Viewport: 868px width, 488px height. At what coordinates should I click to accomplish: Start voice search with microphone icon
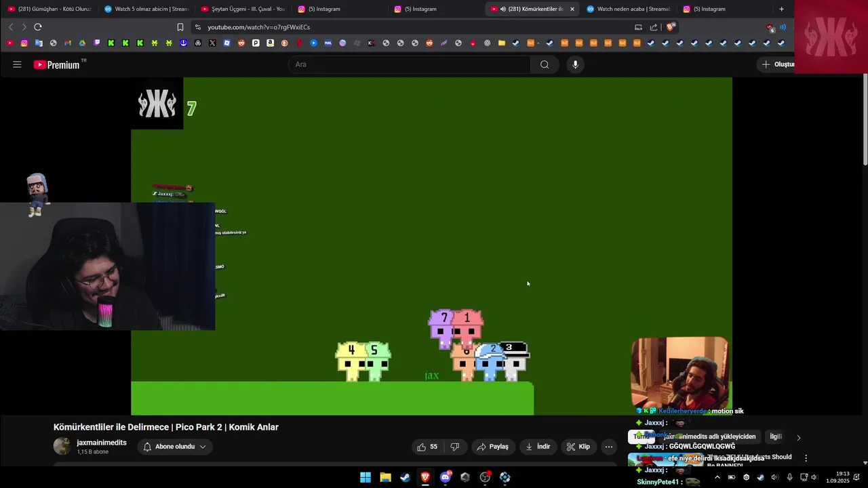[x=575, y=64]
